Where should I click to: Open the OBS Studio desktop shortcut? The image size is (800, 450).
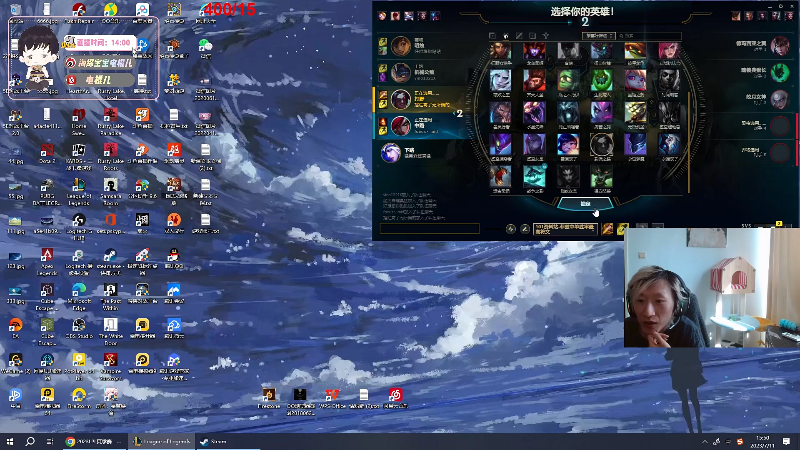click(x=79, y=328)
